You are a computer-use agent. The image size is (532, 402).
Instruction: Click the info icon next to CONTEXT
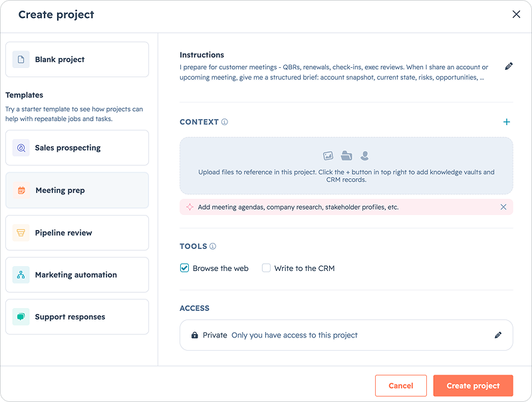pos(225,122)
